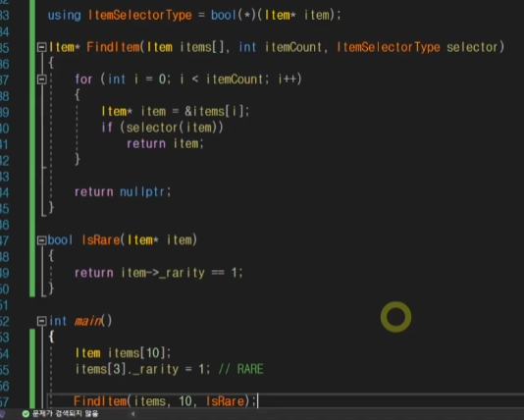Click 'nullptr' in the return statement
This screenshot has height=420, width=524.
coord(142,191)
